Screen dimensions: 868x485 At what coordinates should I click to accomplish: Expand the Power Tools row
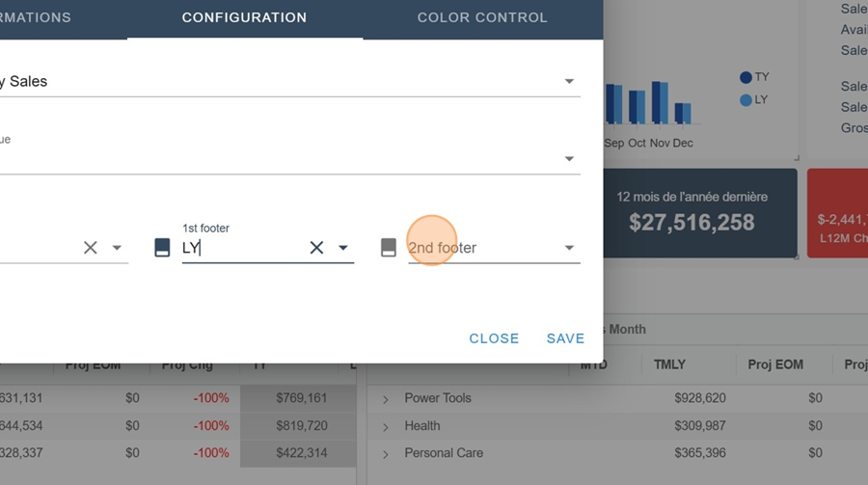[386, 398]
